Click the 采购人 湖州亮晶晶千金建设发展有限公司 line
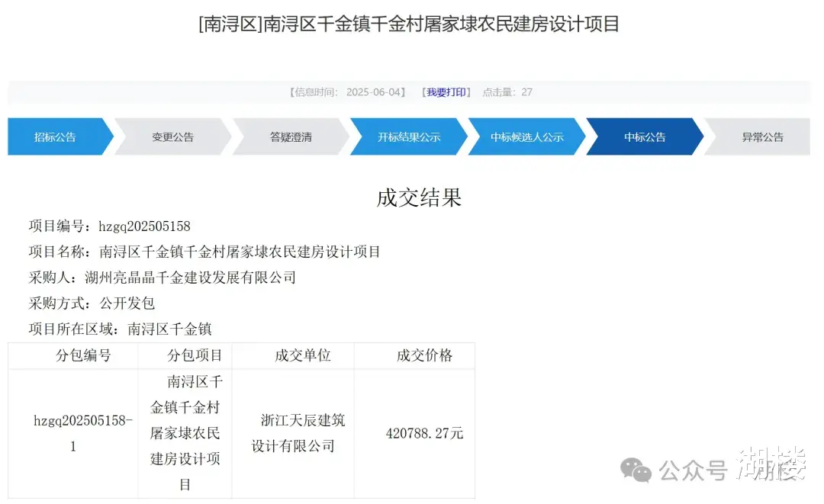 [163, 278]
